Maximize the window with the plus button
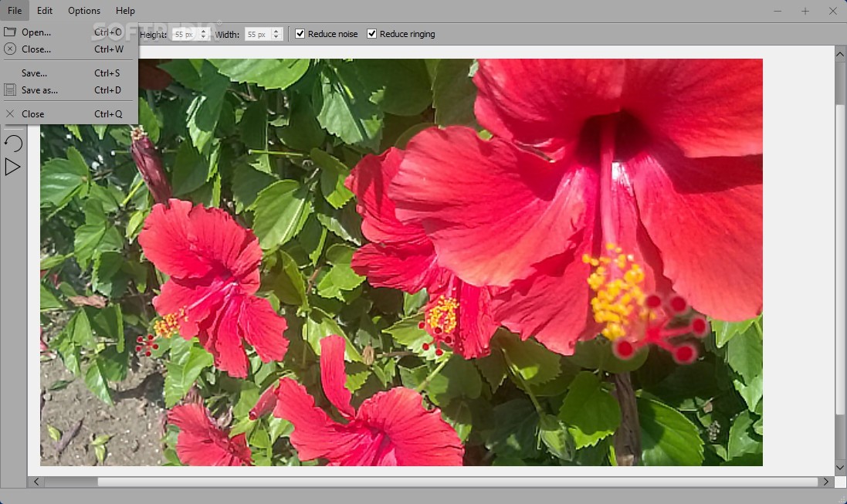847x504 pixels. click(x=805, y=11)
